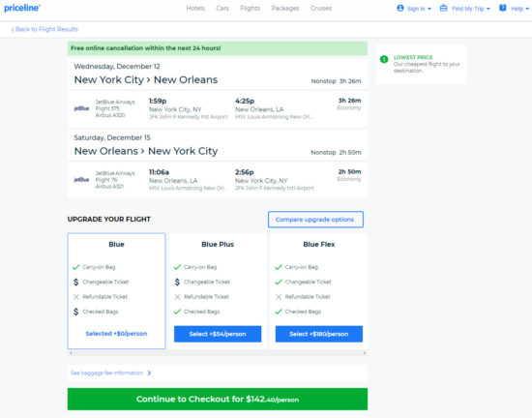Continue to Checkout for $142.40/person

tap(218, 399)
